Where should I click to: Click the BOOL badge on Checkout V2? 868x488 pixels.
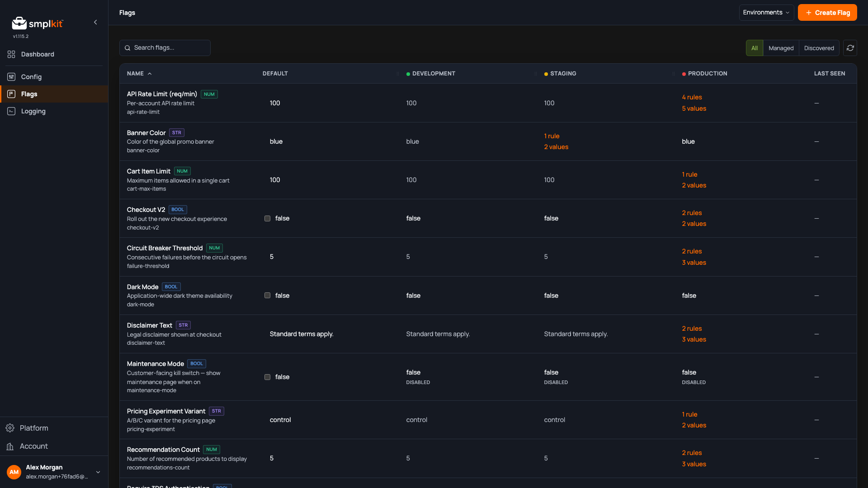(x=178, y=210)
